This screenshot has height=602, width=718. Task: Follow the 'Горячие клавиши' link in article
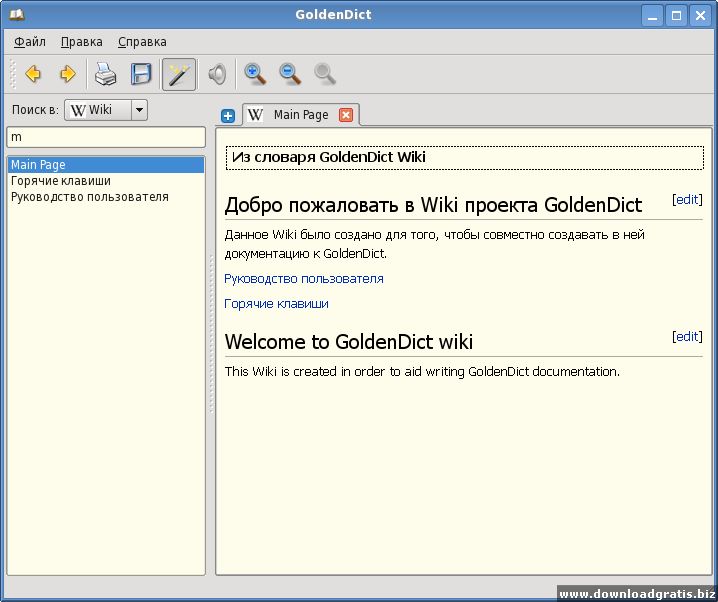pos(276,304)
